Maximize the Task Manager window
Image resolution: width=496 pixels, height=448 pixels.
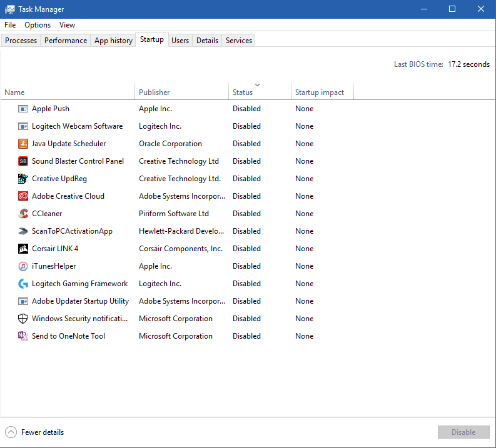(452, 9)
